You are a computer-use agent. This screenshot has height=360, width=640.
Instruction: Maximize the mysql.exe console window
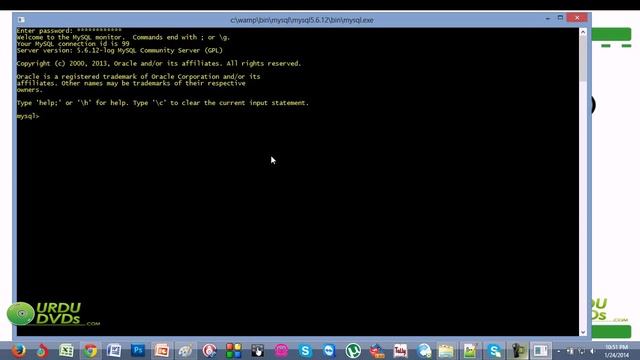(560, 18)
